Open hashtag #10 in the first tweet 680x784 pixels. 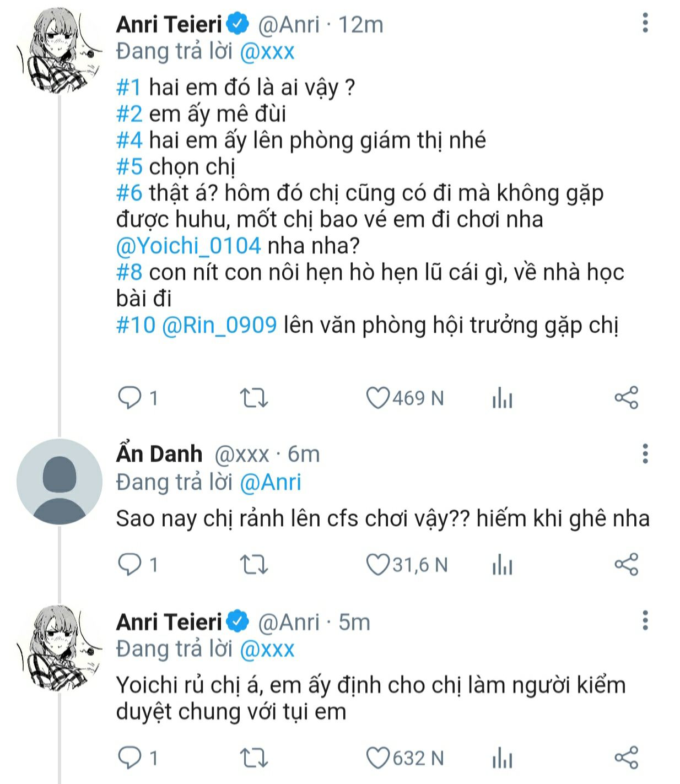tap(136, 325)
